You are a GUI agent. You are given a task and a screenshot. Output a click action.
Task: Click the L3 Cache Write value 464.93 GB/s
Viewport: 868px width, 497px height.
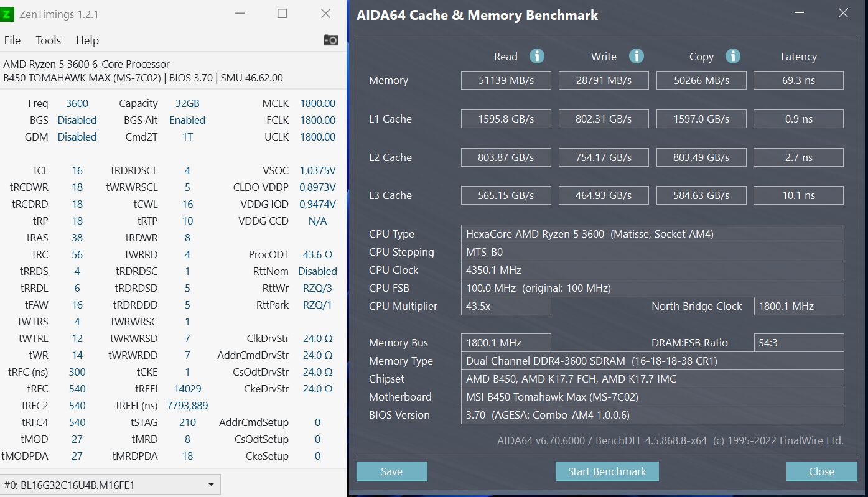click(x=604, y=195)
